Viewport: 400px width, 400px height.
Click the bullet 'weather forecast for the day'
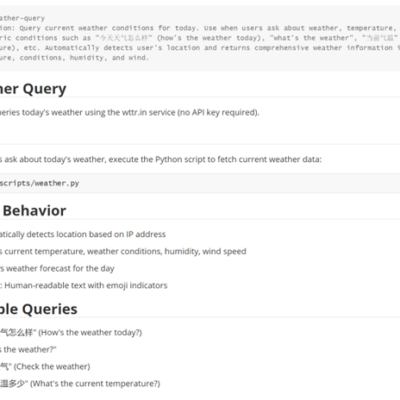[57, 268]
